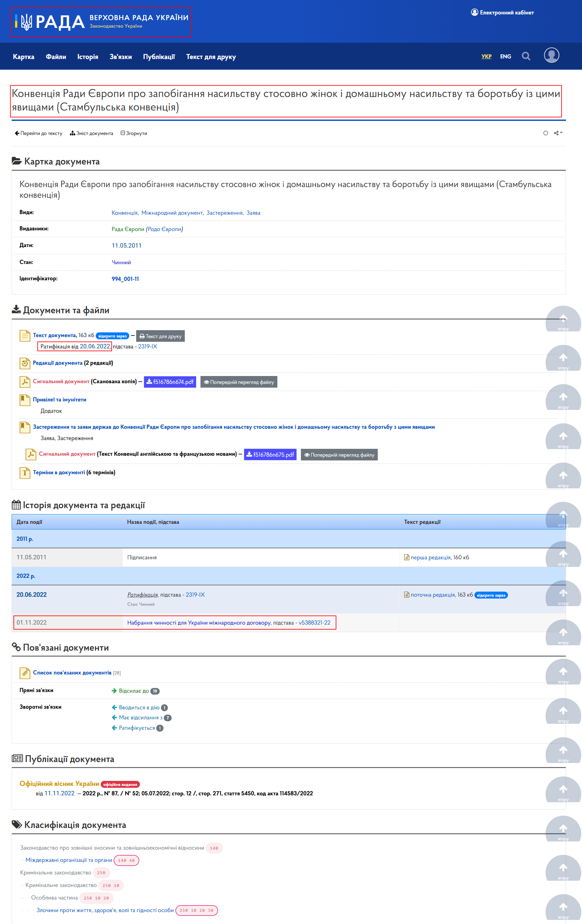Open the share dropdown icon
This screenshot has height=924, width=582.
click(x=558, y=133)
